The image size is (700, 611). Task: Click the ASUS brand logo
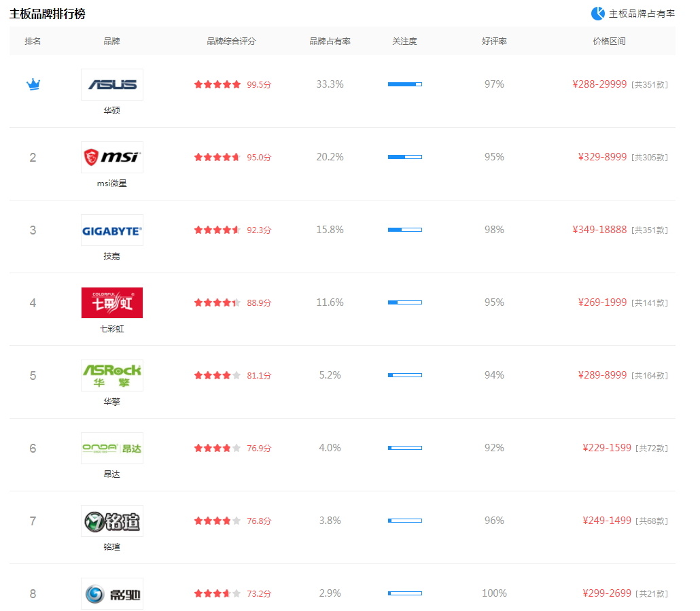112,84
